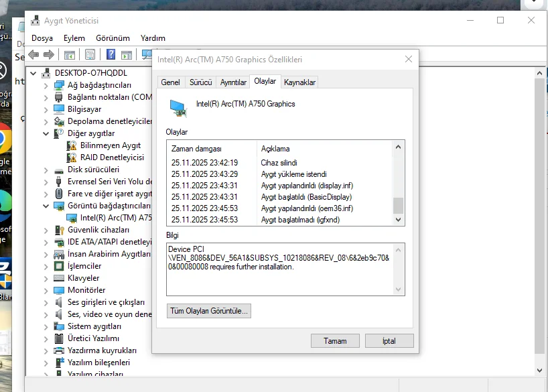This screenshot has height=392, width=548.
Task: Click the İptal button
Action: tap(389, 340)
